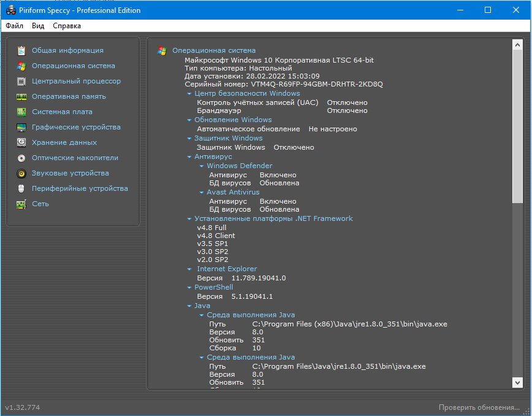Click the v4.8 Client framework entry
Image resolution: width=532 pixels, height=416 pixels.
(216, 236)
